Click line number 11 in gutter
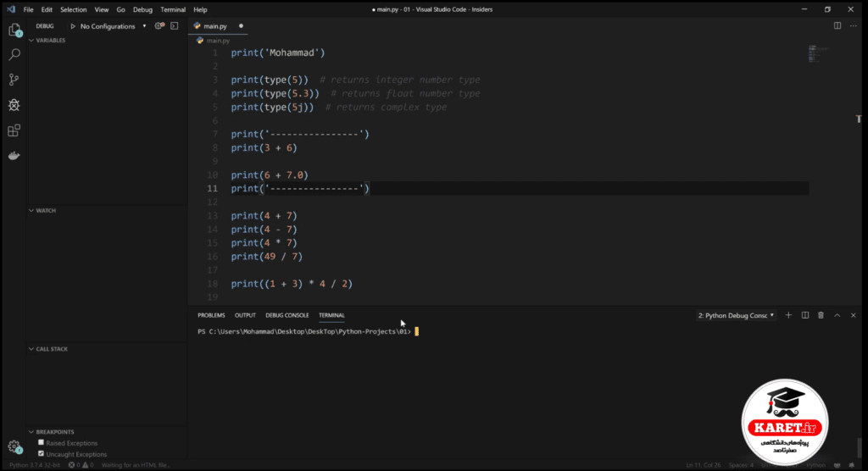 pyautogui.click(x=213, y=188)
